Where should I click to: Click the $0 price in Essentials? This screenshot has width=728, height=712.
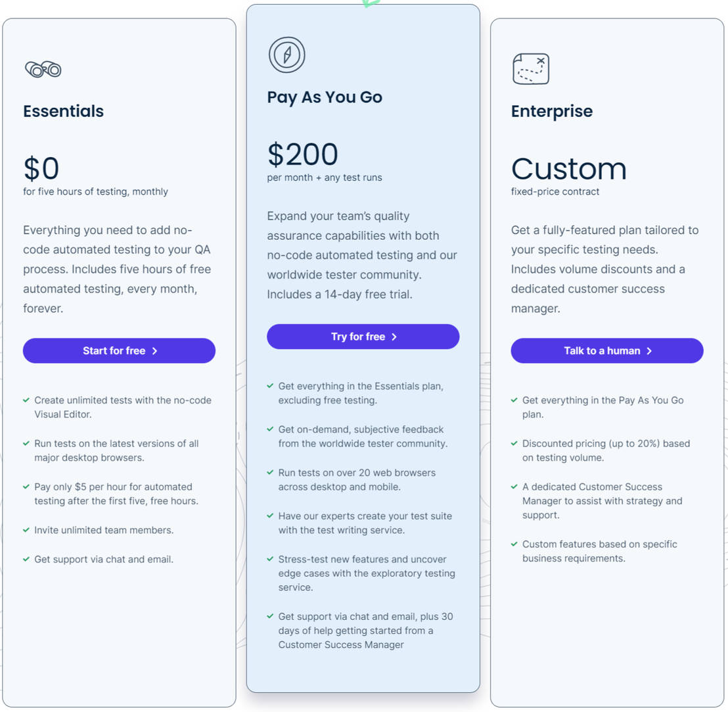(x=41, y=170)
